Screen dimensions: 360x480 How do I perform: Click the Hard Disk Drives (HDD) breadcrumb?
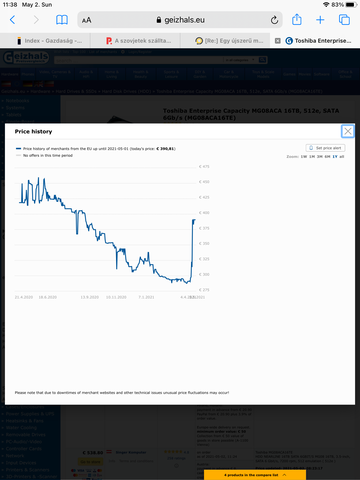126,91
